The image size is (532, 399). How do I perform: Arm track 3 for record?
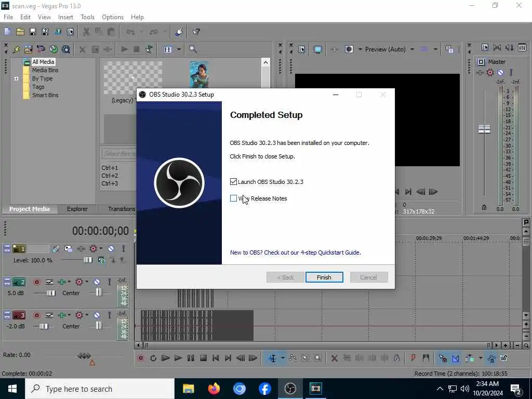pos(37,315)
